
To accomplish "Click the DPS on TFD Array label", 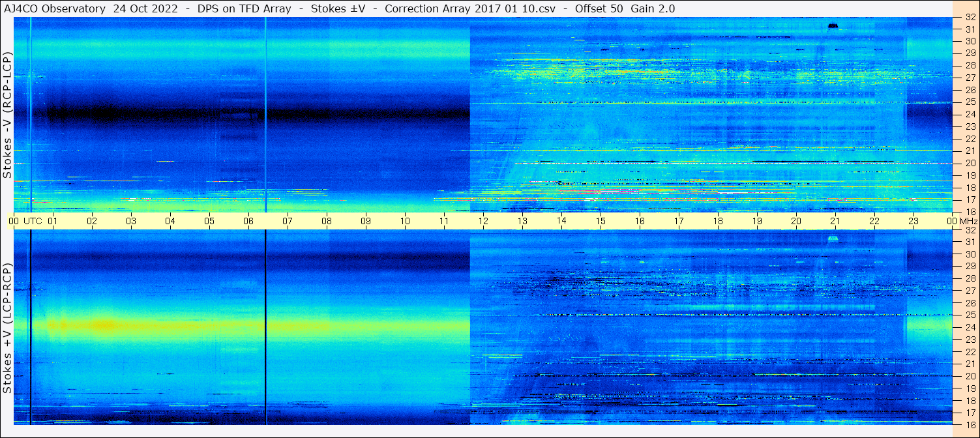I will click(246, 8).
